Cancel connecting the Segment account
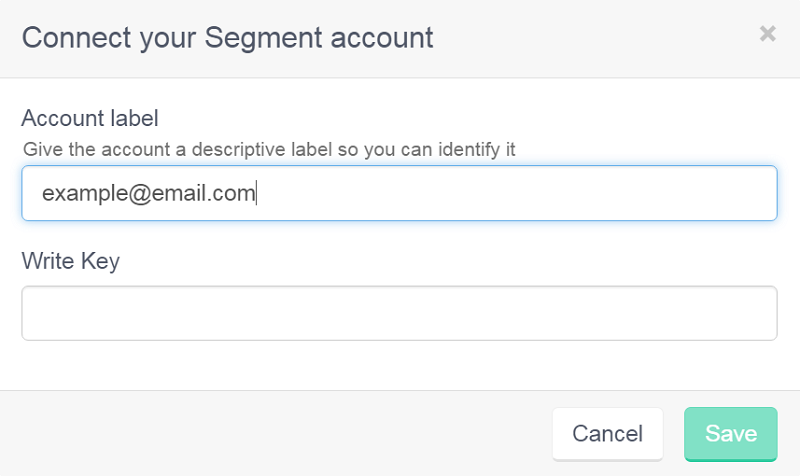This screenshot has width=800, height=476. (x=608, y=434)
